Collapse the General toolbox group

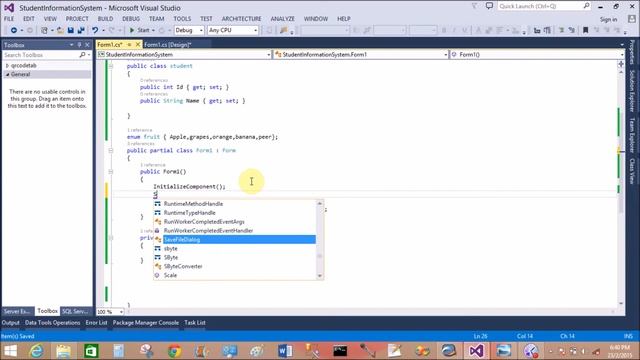(x=7, y=74)
